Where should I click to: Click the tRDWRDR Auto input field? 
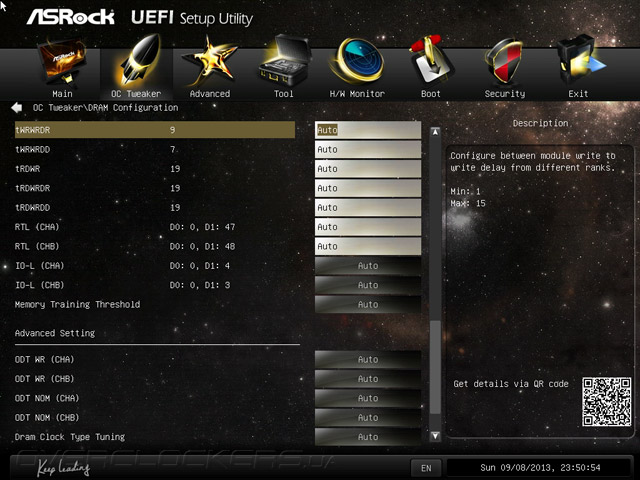click(368, 188)
